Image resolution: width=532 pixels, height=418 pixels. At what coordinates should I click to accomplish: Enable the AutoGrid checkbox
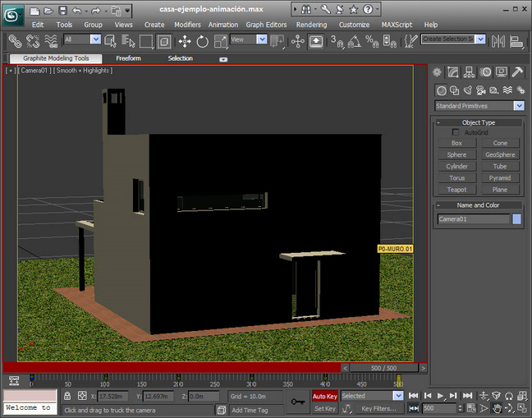[x=456, y=132]
